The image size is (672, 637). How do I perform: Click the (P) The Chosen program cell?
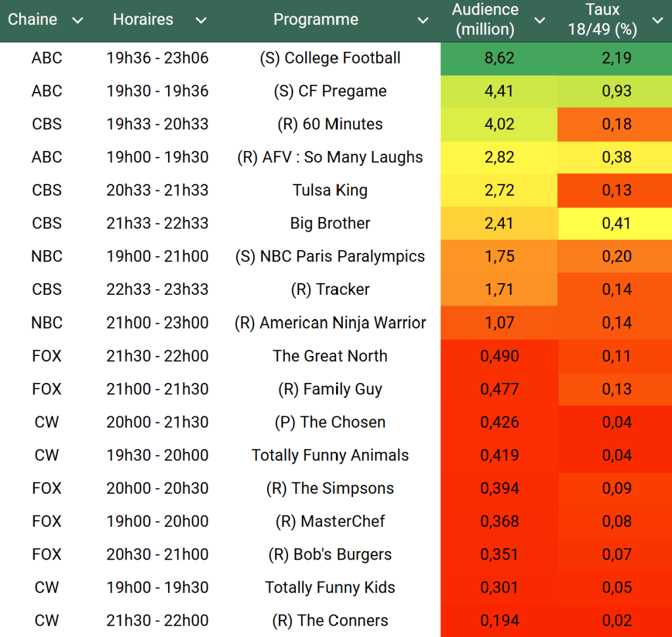[330, 422]
